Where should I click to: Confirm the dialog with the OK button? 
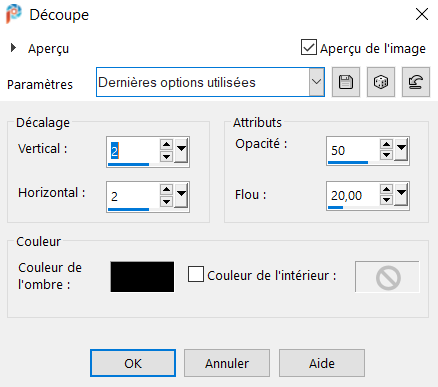click(x=133, y=363)
